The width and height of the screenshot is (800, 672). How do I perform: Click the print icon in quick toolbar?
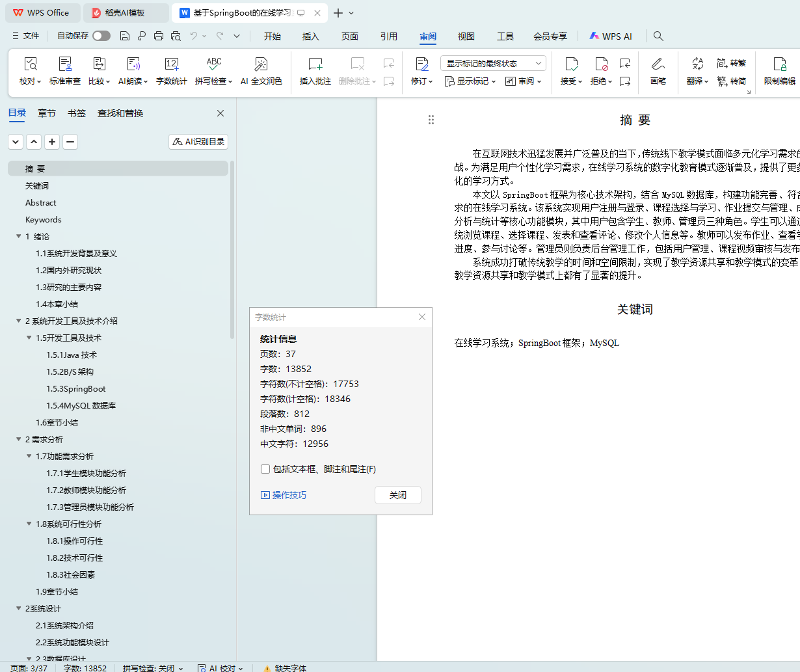[159, 36]
